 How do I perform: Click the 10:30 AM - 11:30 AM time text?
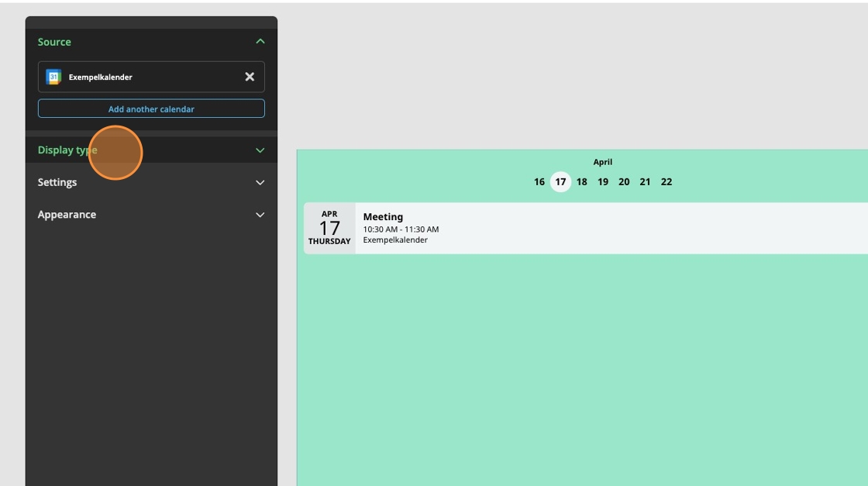(401, 229)
